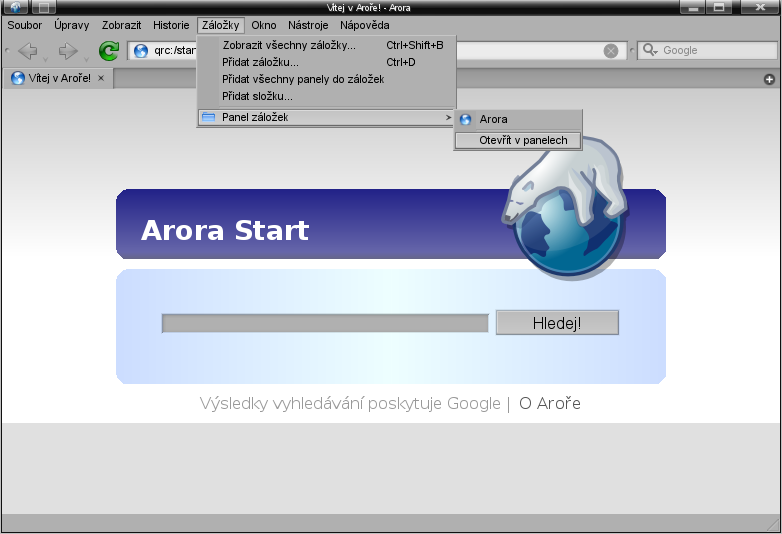Image resolution: width=782 pixels, height=534 pixels.
Task: Select Přidat všechny panely do záložek
Action: coord(327,79)
